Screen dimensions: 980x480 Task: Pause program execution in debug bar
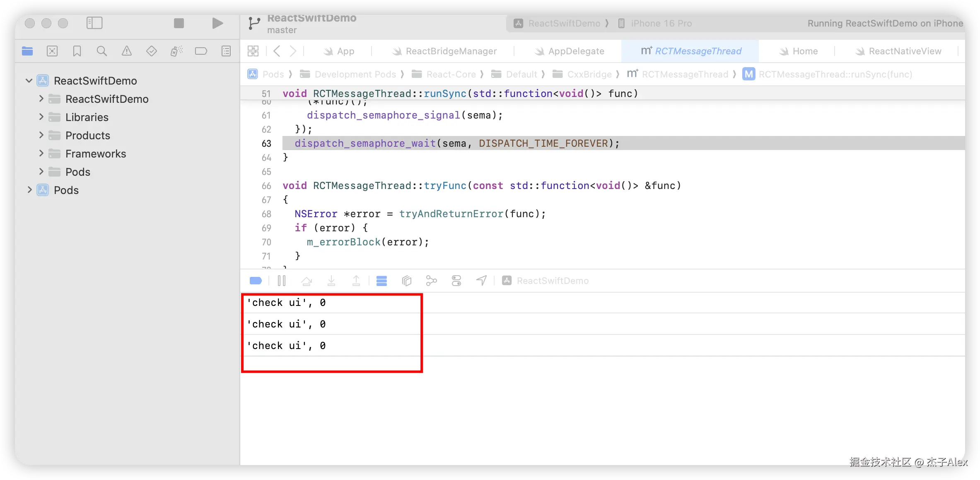click(282, 281)
